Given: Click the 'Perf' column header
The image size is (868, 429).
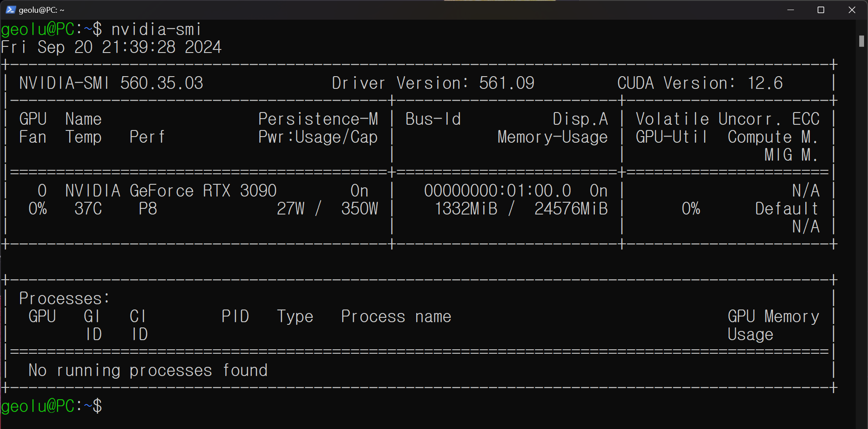Looking at the screenshot, I should click(148, 137).
